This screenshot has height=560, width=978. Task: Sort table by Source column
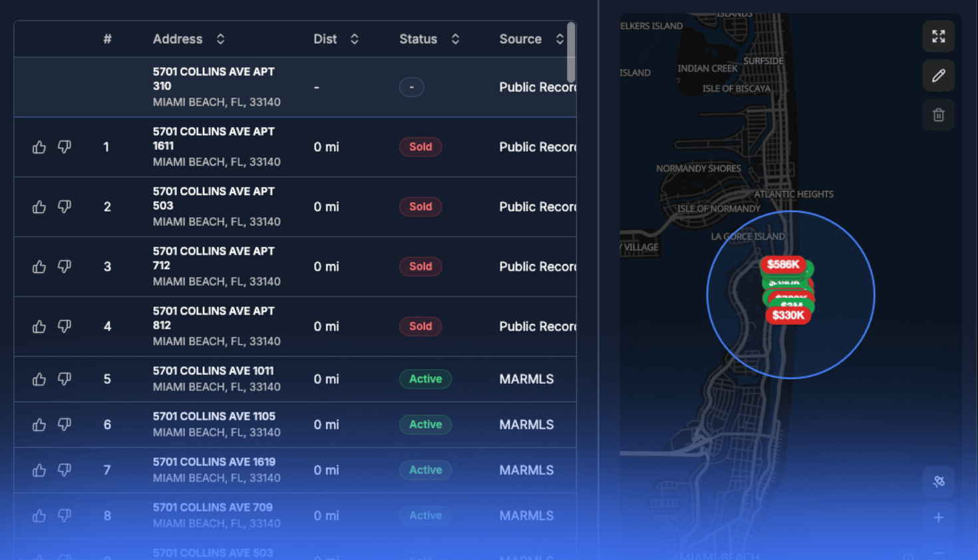pos(560,39)
